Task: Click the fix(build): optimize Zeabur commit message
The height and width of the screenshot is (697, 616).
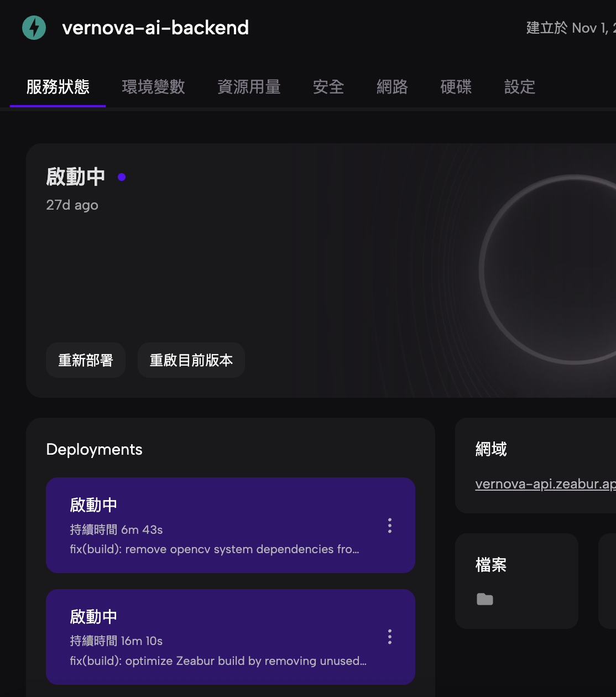Action: click(218, 661)
